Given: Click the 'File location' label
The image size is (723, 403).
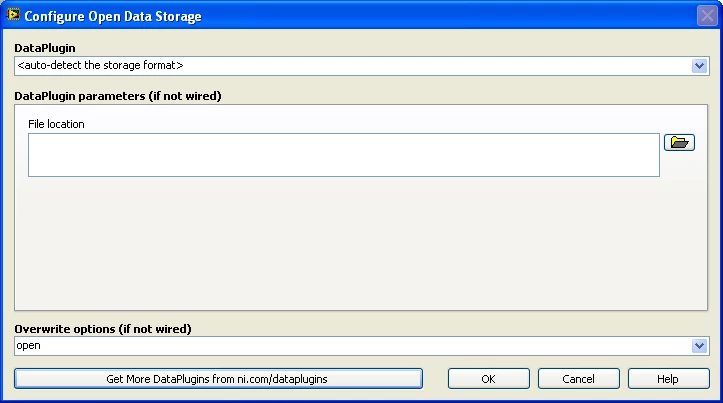Looking at the screenshot, I should pos(56,124).
